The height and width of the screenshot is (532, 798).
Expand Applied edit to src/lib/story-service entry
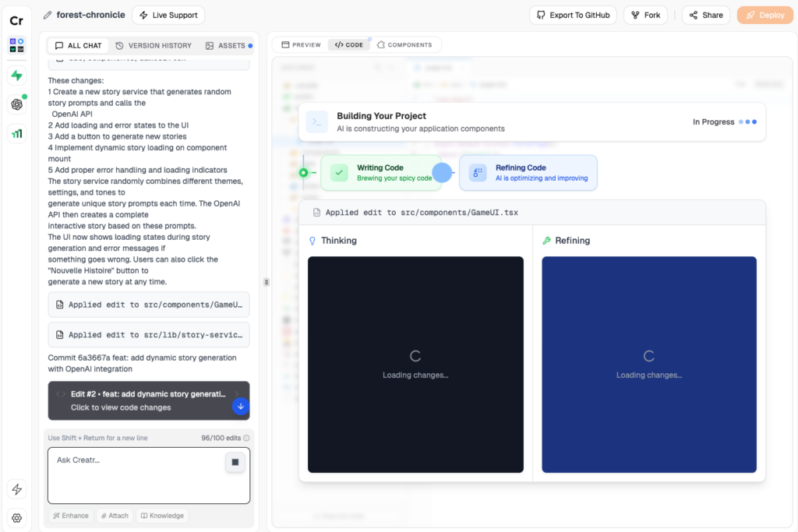(x=149, y=335)
